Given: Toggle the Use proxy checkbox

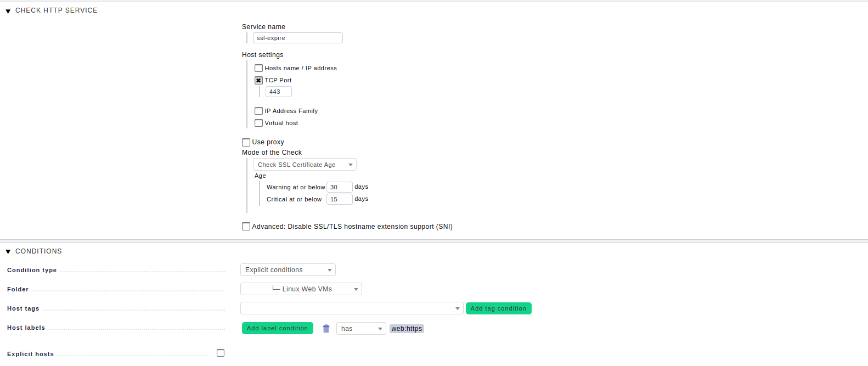Looking at the screenshot, I should point(246,142).
